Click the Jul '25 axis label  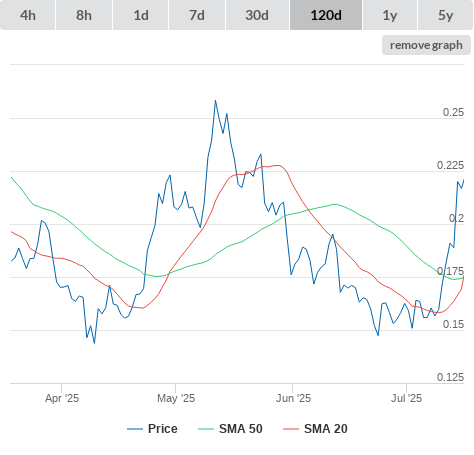pyautogui.click(x=407, y=398)
